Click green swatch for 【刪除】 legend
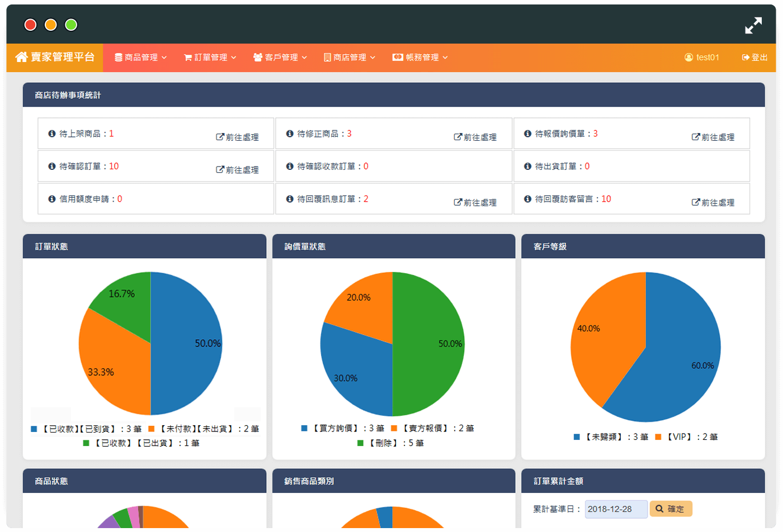 361,443
